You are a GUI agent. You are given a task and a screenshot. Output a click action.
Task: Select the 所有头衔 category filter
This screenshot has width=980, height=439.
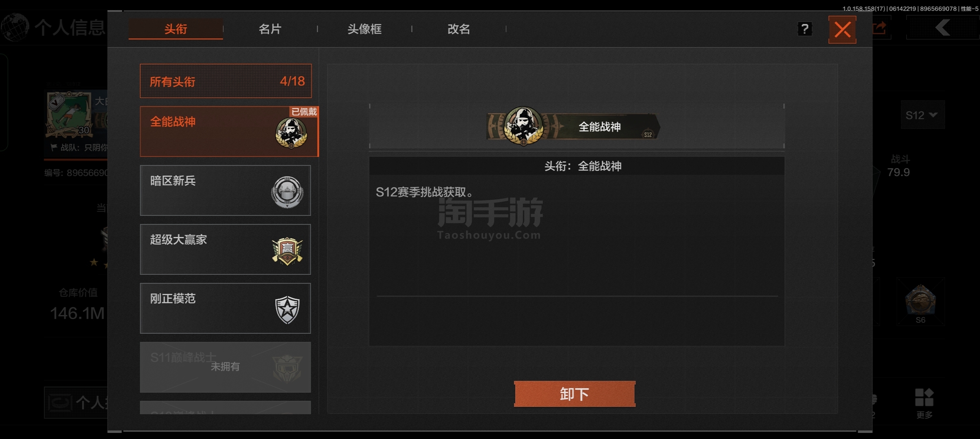coord(225,81)
